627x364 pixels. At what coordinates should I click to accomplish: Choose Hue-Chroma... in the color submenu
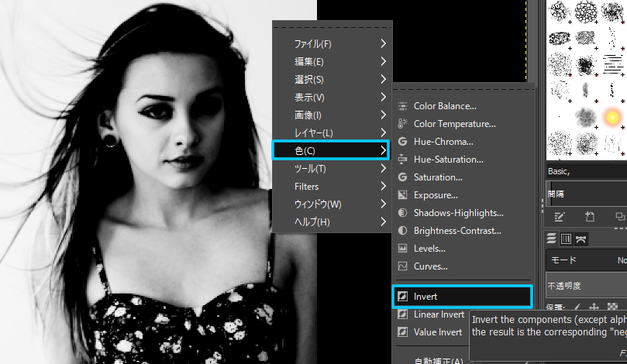pyautogui.click(x=463, y=142)
